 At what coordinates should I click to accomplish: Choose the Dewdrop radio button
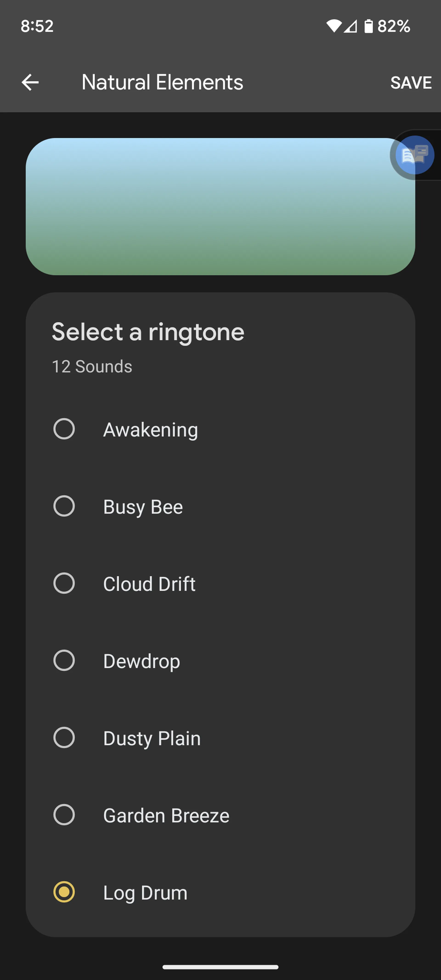64,660
